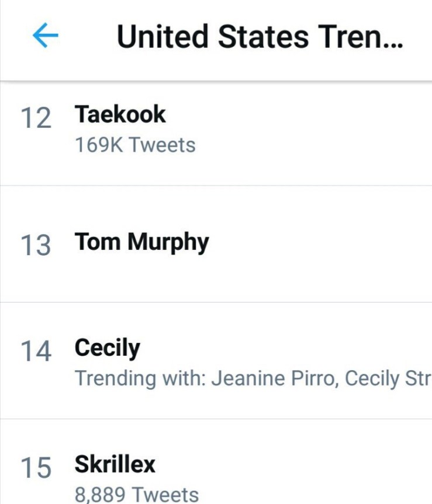Image resolution: width=432 pixels, height=504 pixels.
Task: Open the Cecily trend
Action: [107, 348]
